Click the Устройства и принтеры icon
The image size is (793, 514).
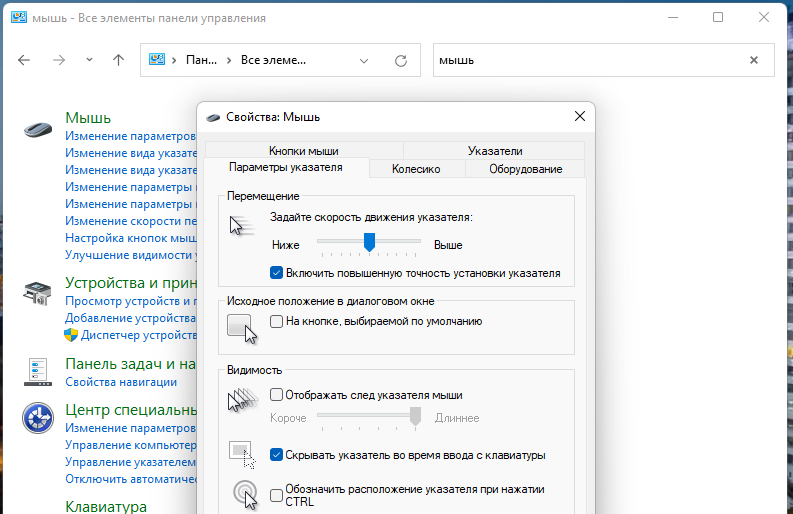coord(37,292)
